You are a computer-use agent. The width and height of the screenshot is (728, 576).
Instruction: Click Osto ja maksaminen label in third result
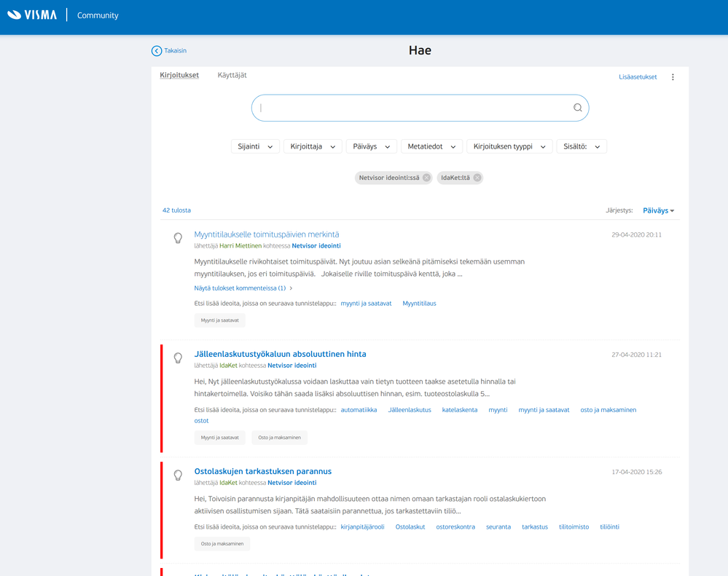(x=222, y=544)
